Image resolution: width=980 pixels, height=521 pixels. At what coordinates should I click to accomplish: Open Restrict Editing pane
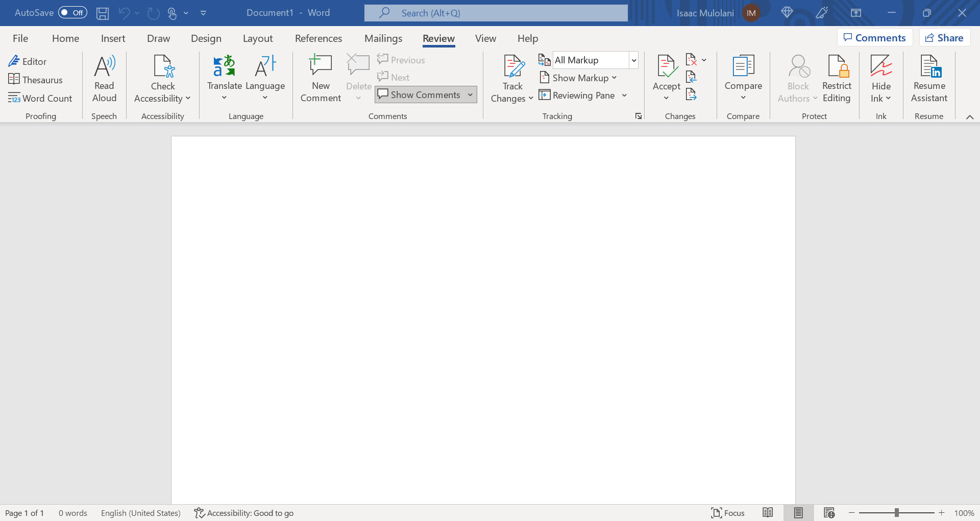[837, 79]
